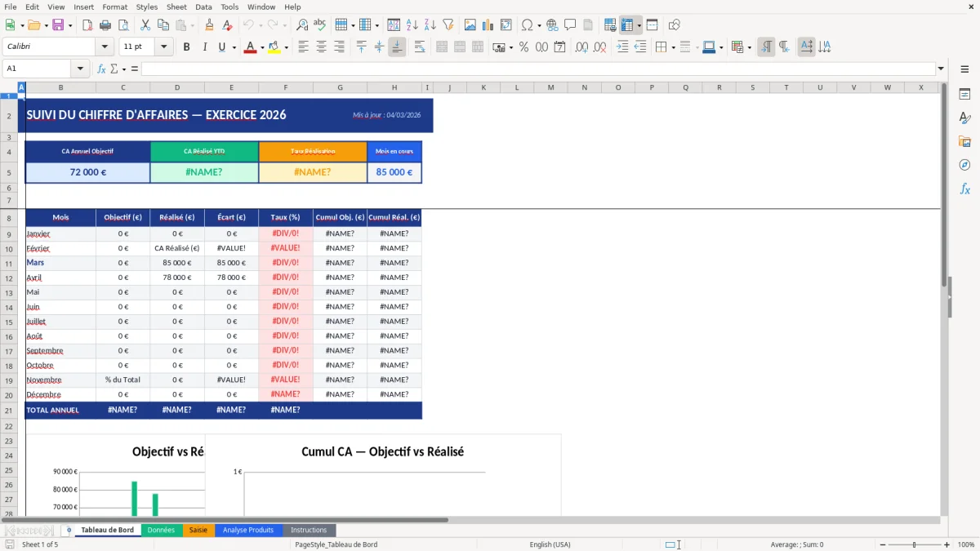The width and height of the screenshot is (980, 551).
Task: Open the sidebar Properties panel icon
Action: 964,95
